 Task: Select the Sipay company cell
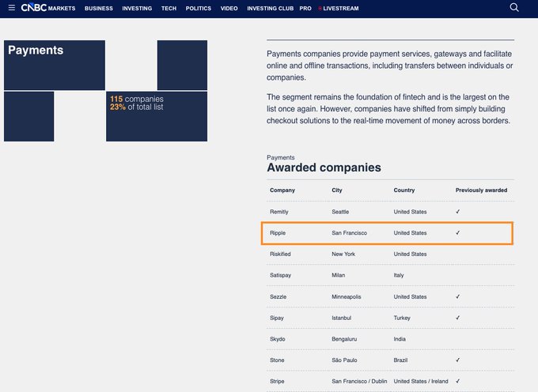(277, 318)
